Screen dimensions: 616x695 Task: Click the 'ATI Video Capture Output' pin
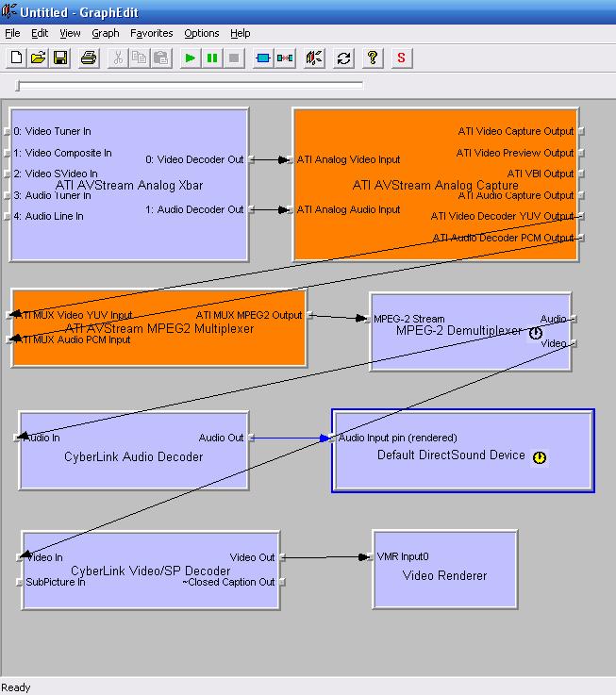tap(516, 131)
